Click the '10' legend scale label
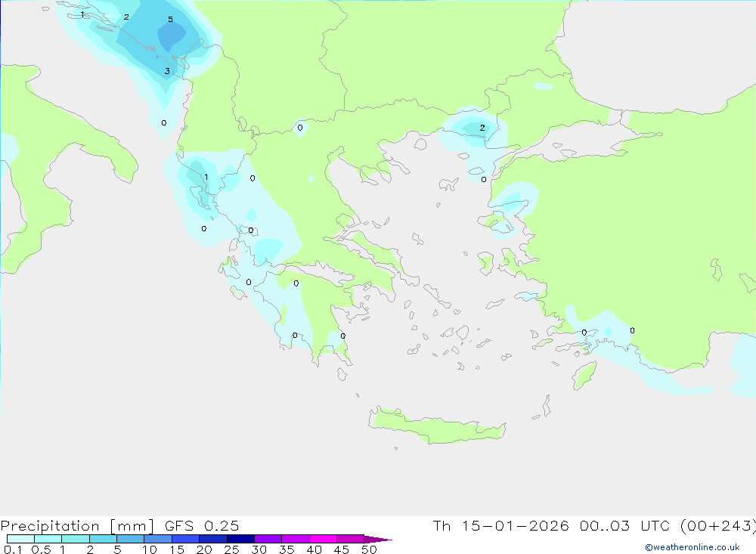Image resolution: width=756 pixels, height=554 pixels. coord(150,549)
